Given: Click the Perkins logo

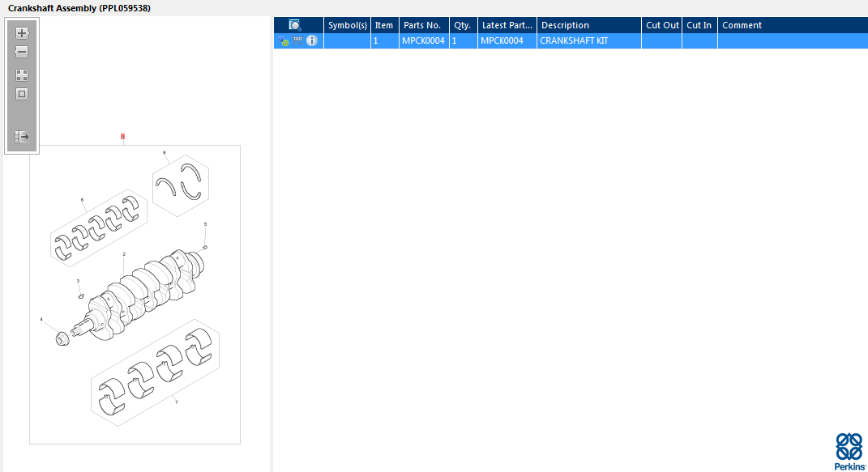Looking at the screenshot, I should 849,452.
